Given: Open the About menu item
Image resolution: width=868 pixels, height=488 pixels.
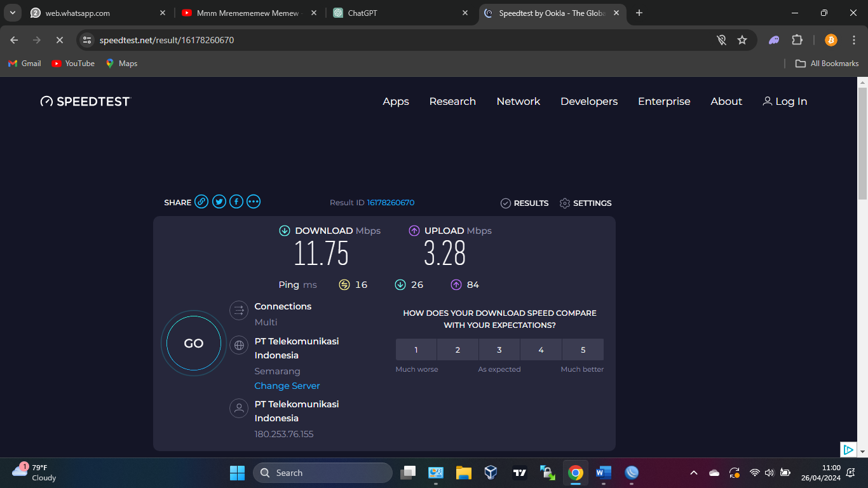Looking at the screenshot, I should tap(726, 102).
